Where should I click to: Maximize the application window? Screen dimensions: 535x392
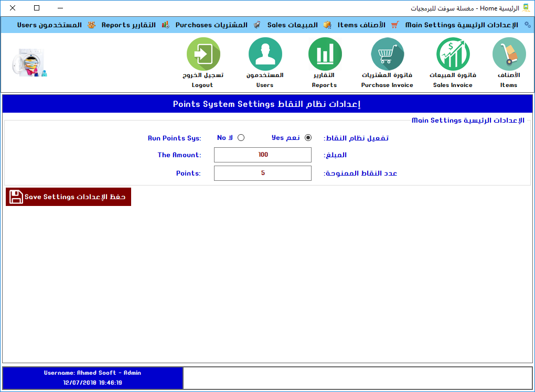37,8
